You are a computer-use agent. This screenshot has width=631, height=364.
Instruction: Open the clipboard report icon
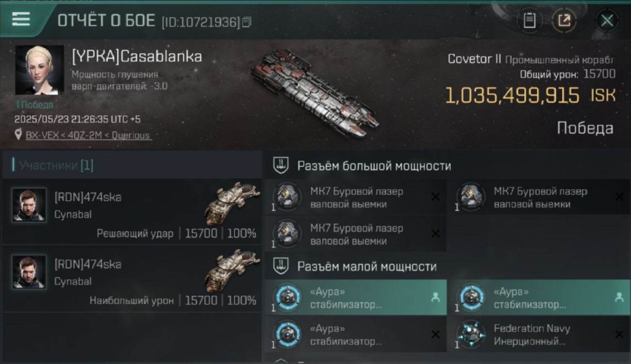[530, 20]
